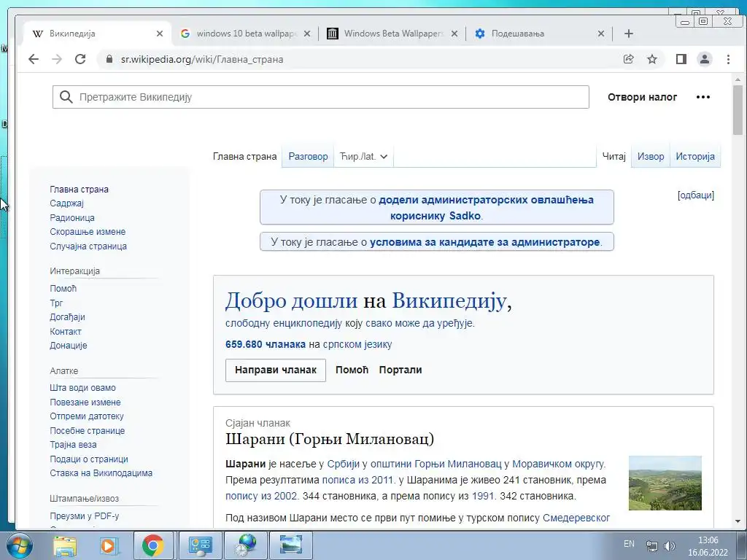Open Помоћ link beside Направи чланак
The image size is (747, 560).
pyautogui.click(x=352, y=370)
